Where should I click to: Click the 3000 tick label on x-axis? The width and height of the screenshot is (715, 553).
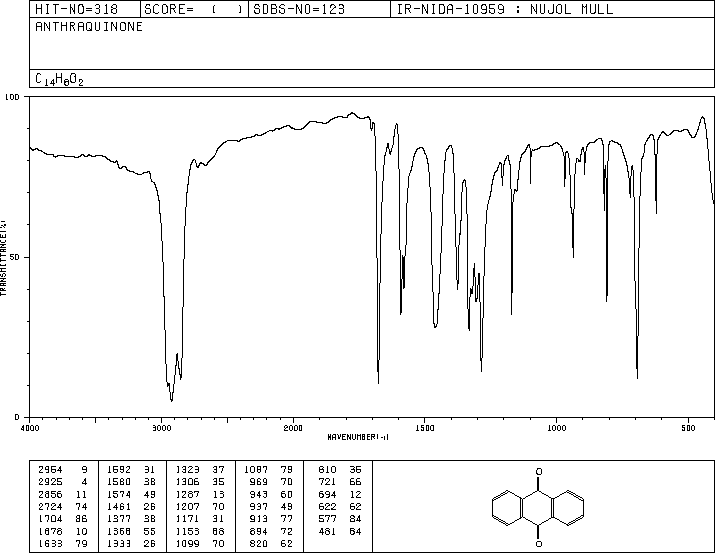tap(161, 428)
